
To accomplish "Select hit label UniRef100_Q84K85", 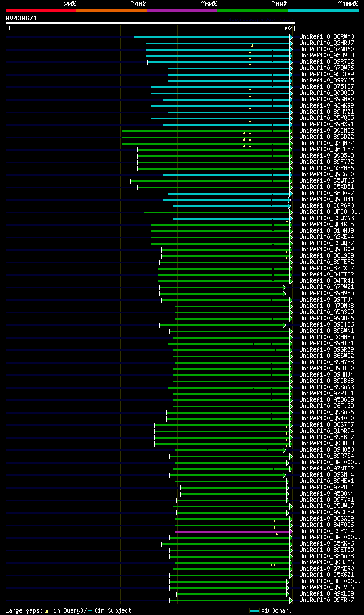I will tap(326, 225).
